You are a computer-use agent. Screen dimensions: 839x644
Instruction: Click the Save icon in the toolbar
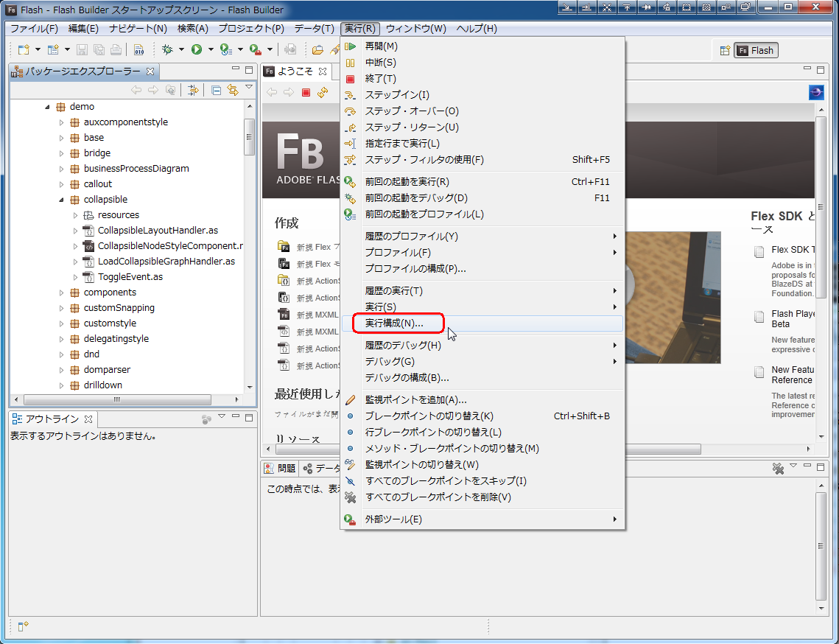82,50
